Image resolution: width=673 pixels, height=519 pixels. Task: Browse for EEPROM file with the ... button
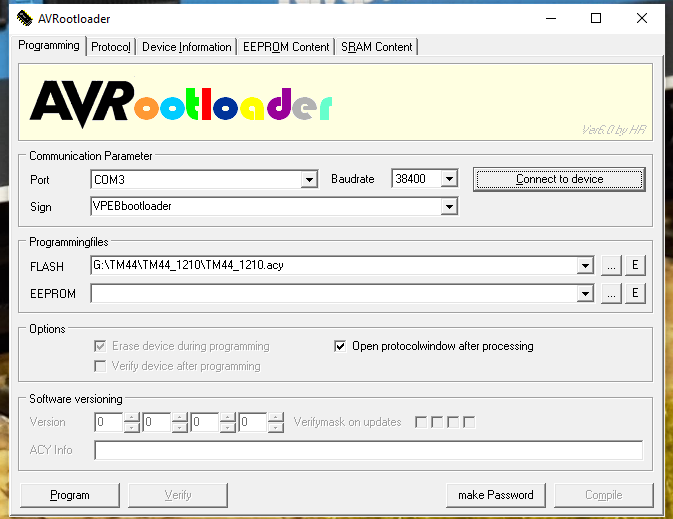click(x=611, y=293)
